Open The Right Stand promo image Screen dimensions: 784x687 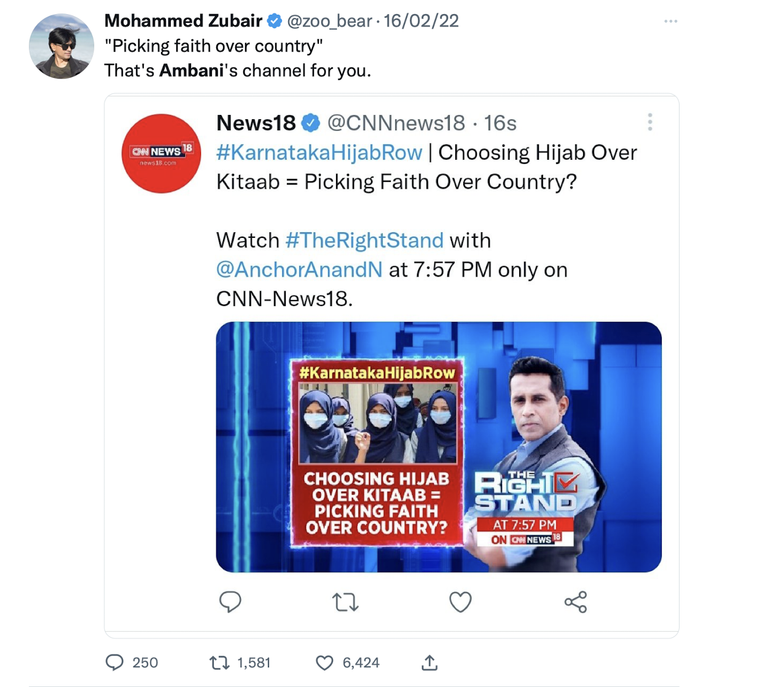(x=439, y=447)
